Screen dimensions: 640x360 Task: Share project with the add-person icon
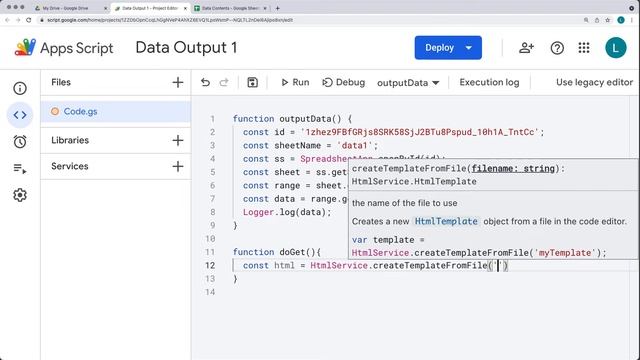click(526, 48)
